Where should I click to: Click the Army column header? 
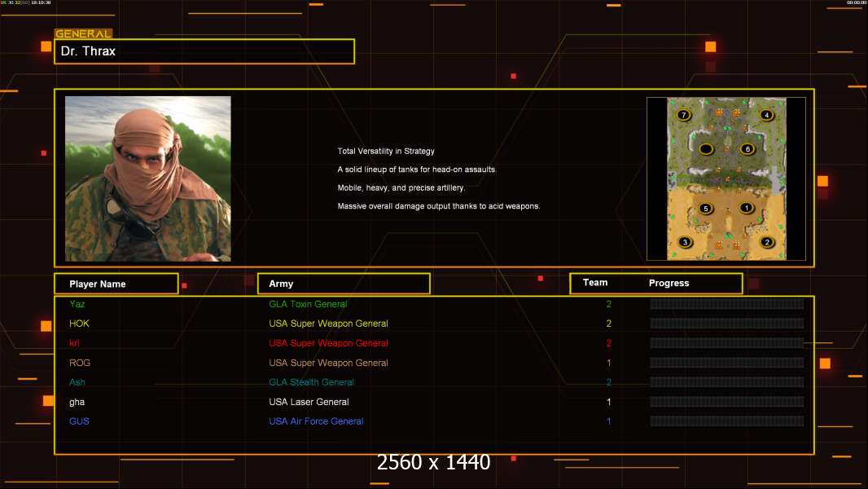[344, 284]
